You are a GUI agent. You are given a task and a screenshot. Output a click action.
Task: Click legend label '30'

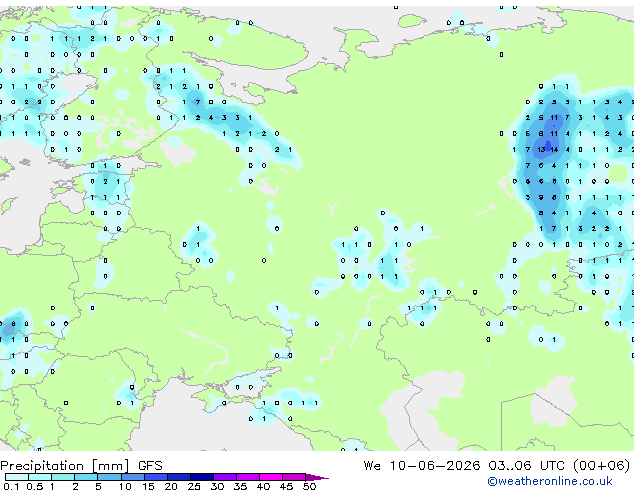click(217, 486)
